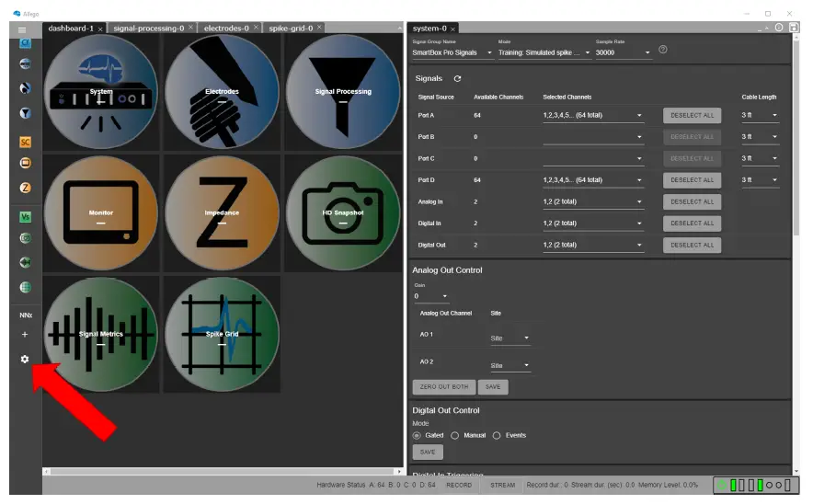Screen dimensions: 813x504
Task: Click Deselect All for Analog In
Action: click(x=693, y=202)
